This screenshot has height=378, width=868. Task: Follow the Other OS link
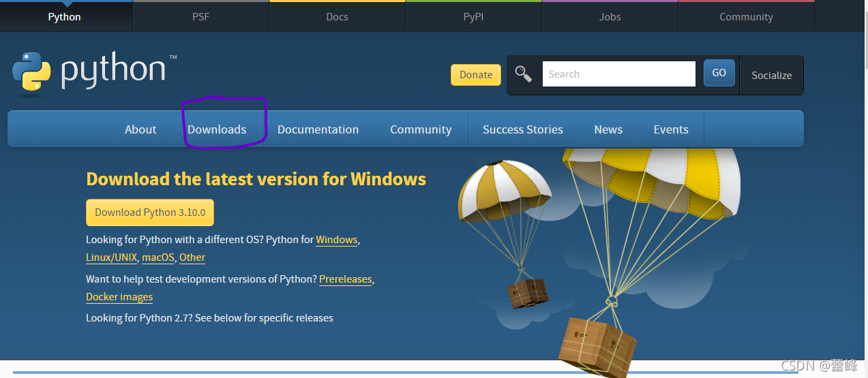tap(192, 257)
